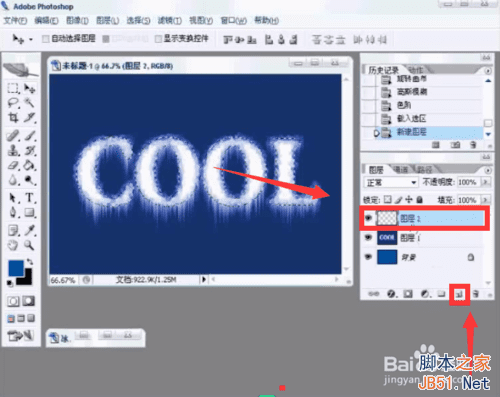Viewport: 500px width, 397px height.
Task: Select the Eraser tool
Action: tap(13, 165)
